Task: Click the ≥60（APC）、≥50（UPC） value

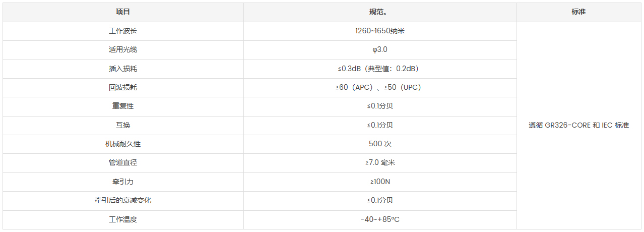Action: 380,87
